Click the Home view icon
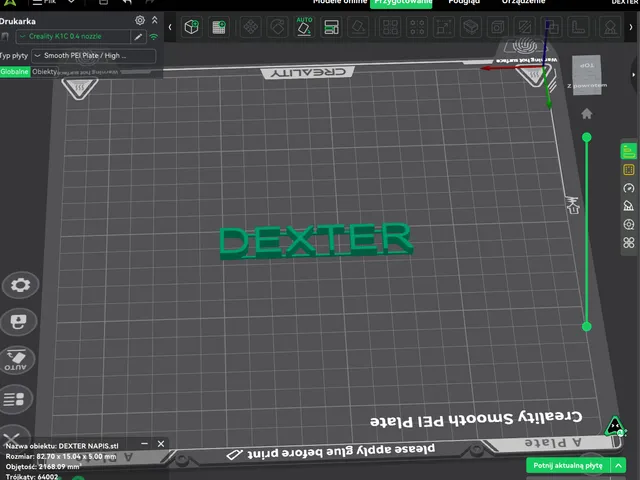The image size is (640, 480). coord(587,113)
